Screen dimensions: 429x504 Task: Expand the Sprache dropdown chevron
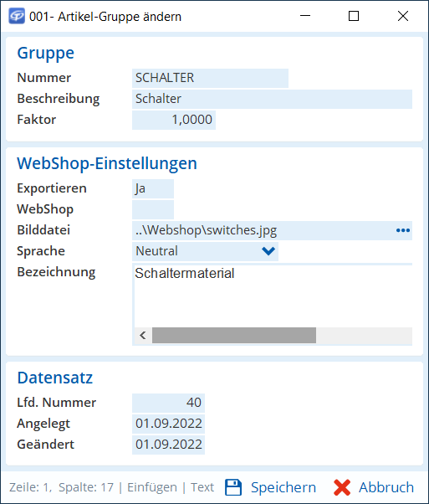pyautogui.click(x=268, y=251)
